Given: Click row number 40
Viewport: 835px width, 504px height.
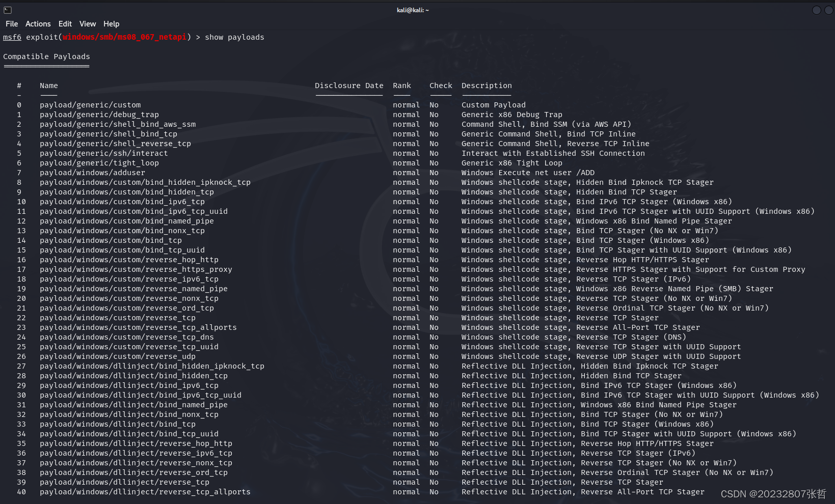Looking at the screenshot, I should pos(21,492).
